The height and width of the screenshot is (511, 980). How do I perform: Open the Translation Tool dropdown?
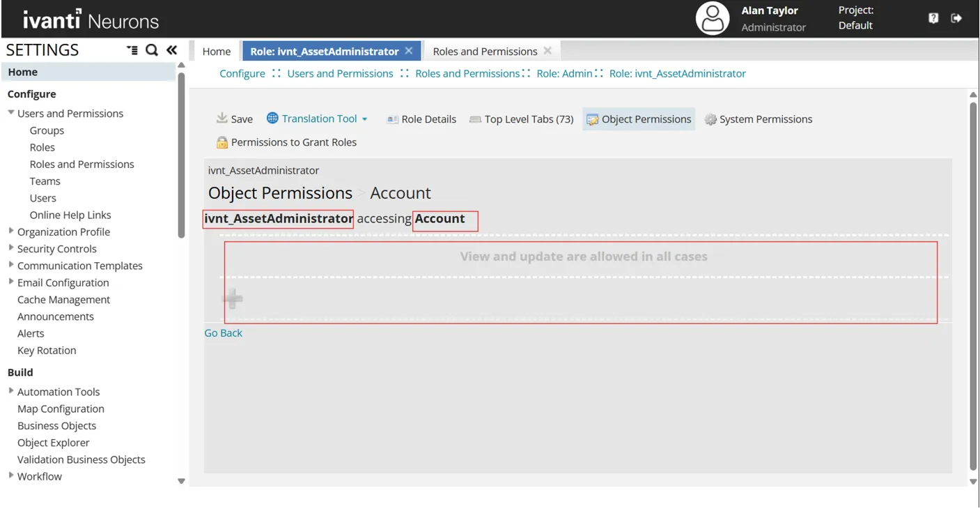tap(318, 119)
